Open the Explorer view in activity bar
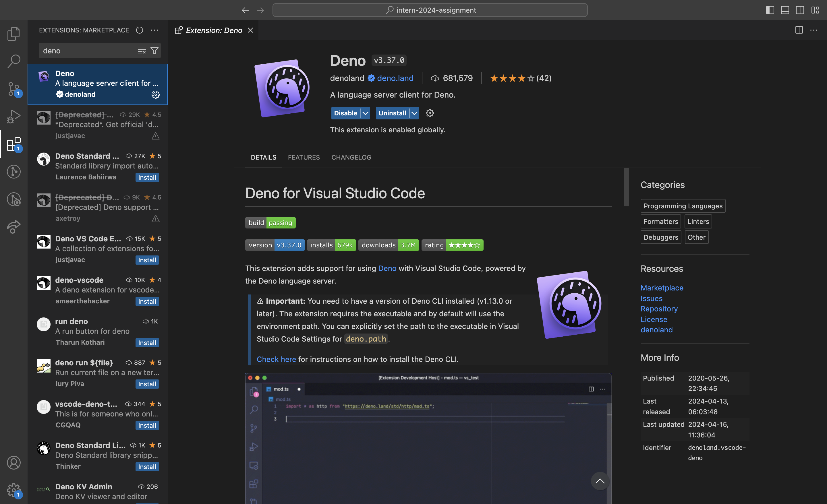827x504 pixels. pyautogui.click(x=13, y=34)
